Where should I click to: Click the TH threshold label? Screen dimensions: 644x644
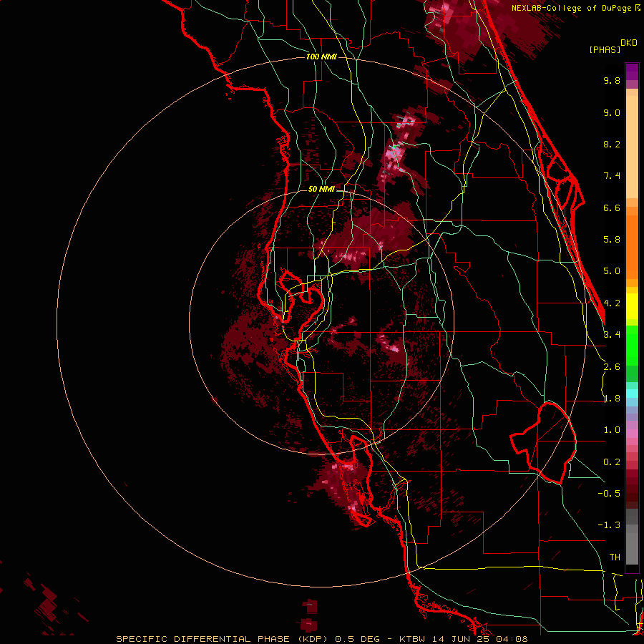615,557
